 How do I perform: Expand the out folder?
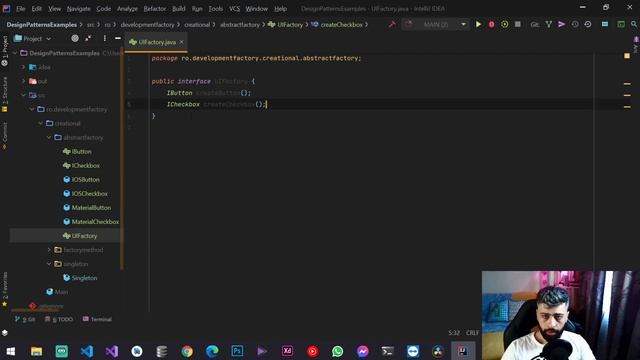click(x=24, y=81)
